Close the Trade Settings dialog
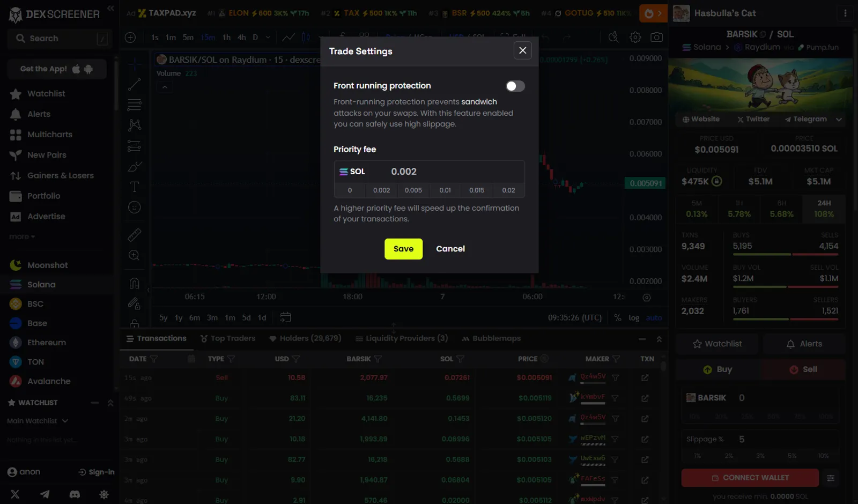This screenshot has height=504, width=858. pos(522,50)
